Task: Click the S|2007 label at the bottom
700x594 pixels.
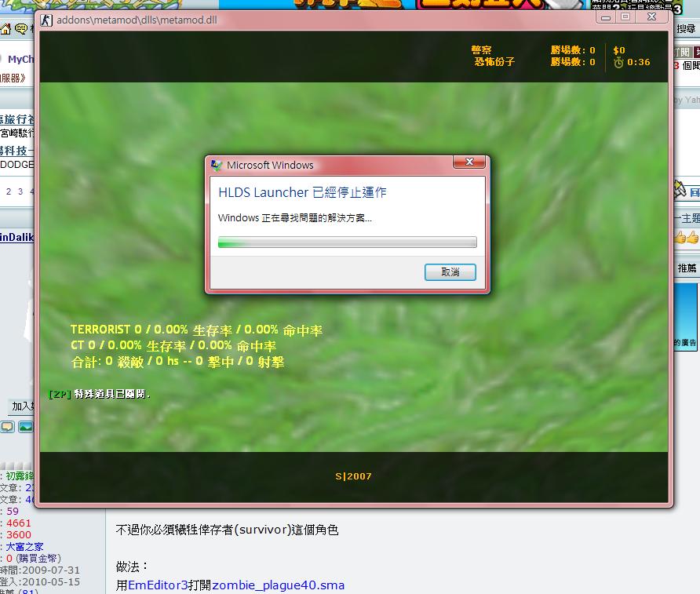Action: pyautogui.click(x=353, y=476)
